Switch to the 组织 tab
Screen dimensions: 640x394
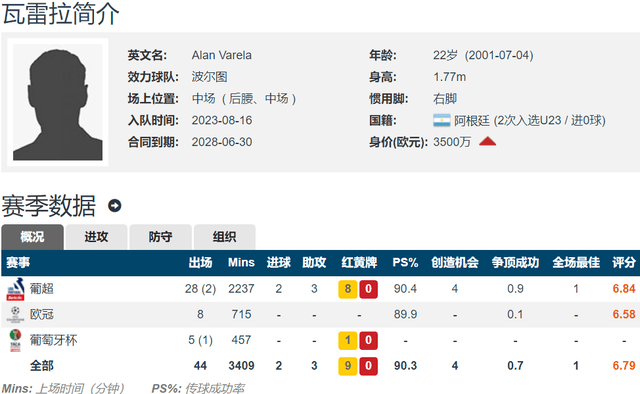pyautogui.click(x=224, y=237)
